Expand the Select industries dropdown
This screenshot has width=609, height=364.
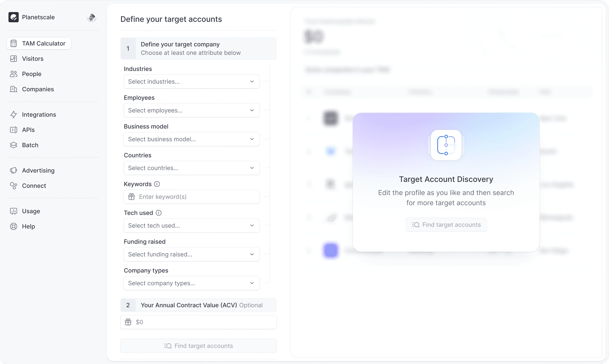(191, 82)
